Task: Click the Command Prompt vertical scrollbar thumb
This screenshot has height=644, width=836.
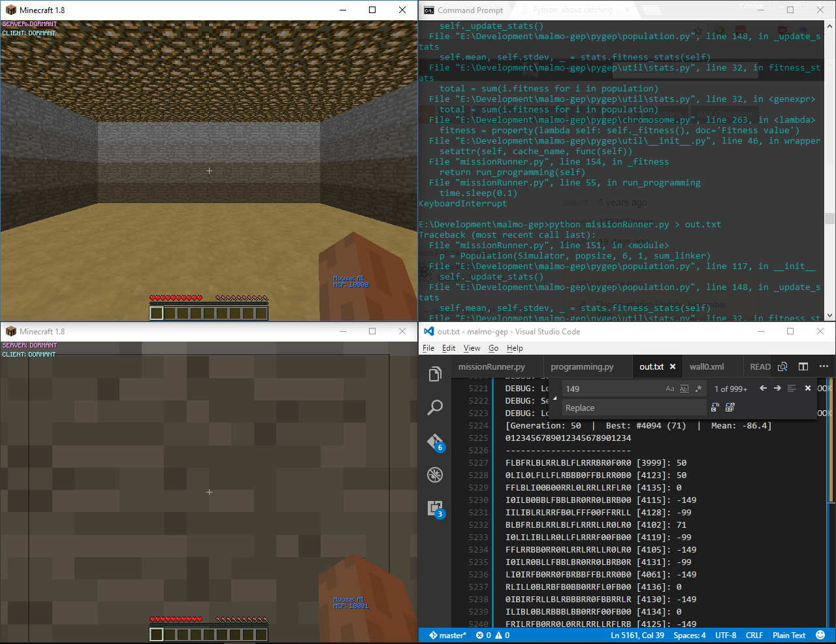Action: click(829, 218)
